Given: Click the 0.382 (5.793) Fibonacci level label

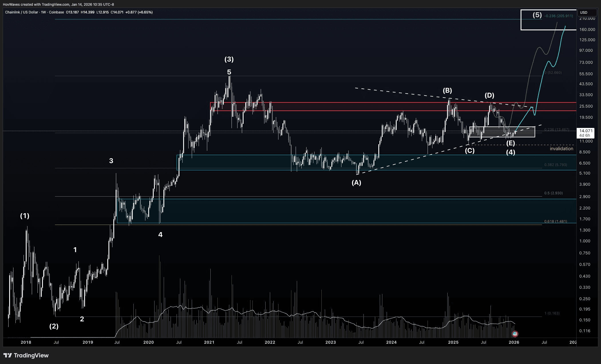Looking at the screenshot, I should point(555,165).
